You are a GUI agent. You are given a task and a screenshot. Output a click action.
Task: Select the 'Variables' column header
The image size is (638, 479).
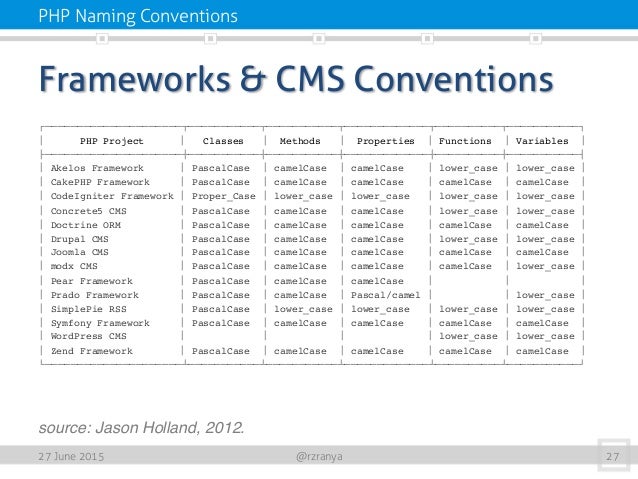(x=542, y=141)
